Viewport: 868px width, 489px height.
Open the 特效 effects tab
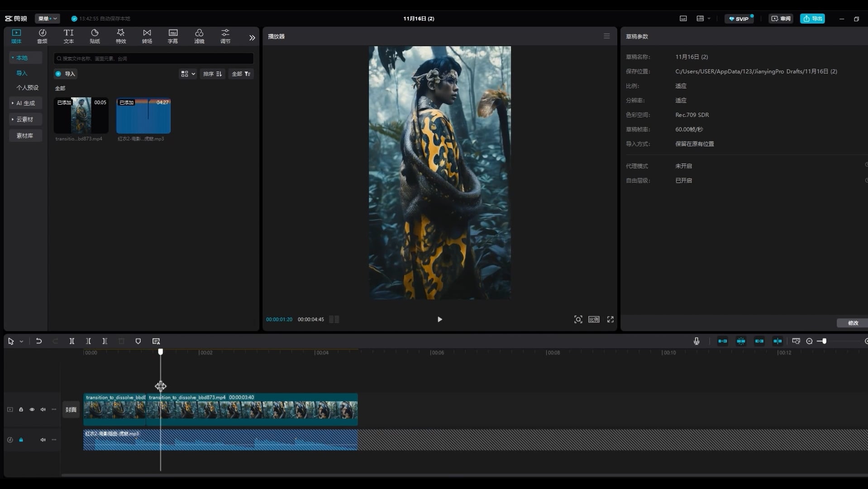[x=121, y=36]
